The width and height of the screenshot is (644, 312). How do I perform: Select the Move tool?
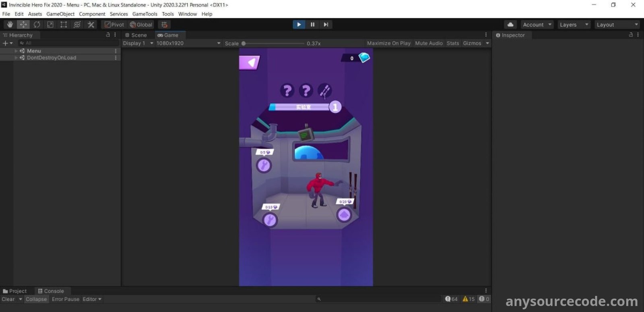[x=23, y=25]
